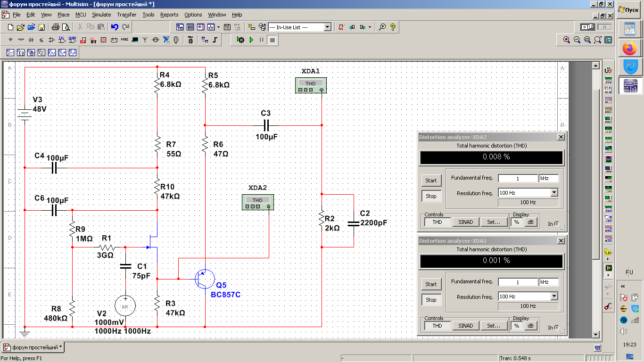Toggle the simulation pause switch at top right
The width and height of the screenshot is (644, 362).
click(x=605, y=27)
